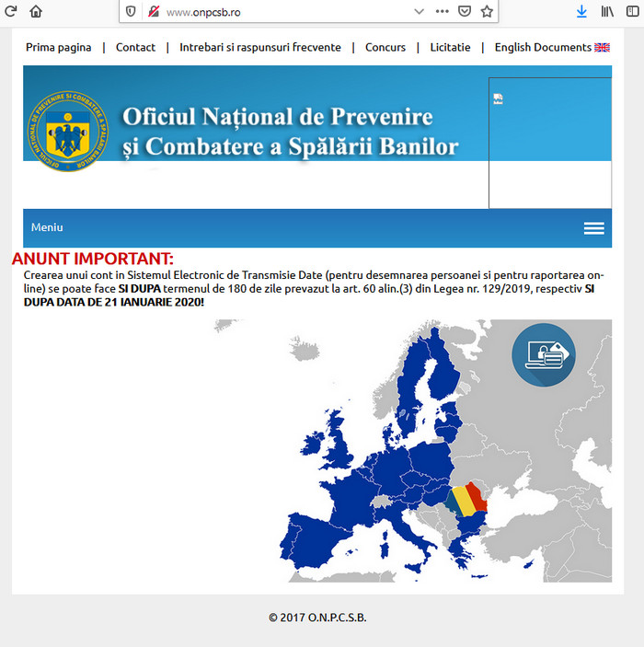Open Intrebari si raspunsuri frecvente
644x647 pixels.
point(260,48)
